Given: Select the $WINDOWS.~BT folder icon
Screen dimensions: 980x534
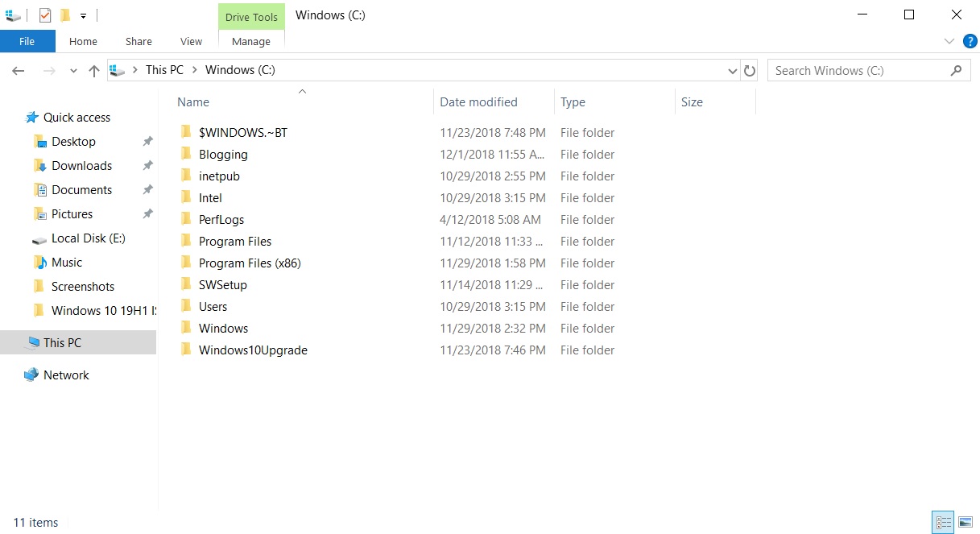Looking at the screenshot, I should [186, 132].
